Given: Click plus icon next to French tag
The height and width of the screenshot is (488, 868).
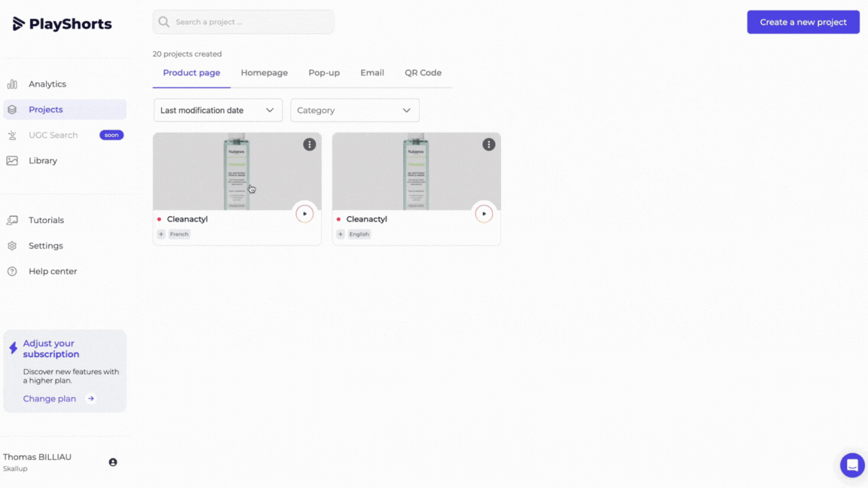Looking at the screenshot, I should (x=161, y=234).
